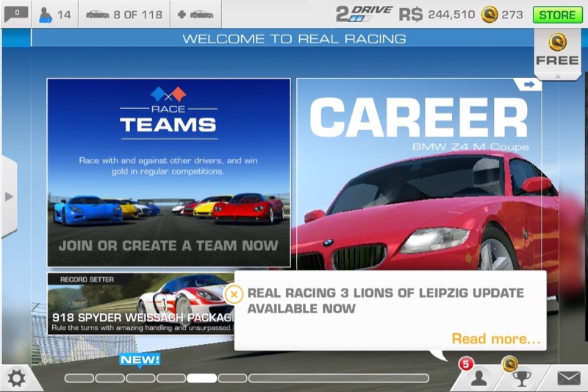This screenshot has height=392, width=588.
Task: Select the page segment marked NEW!
Action: point(140,378)
